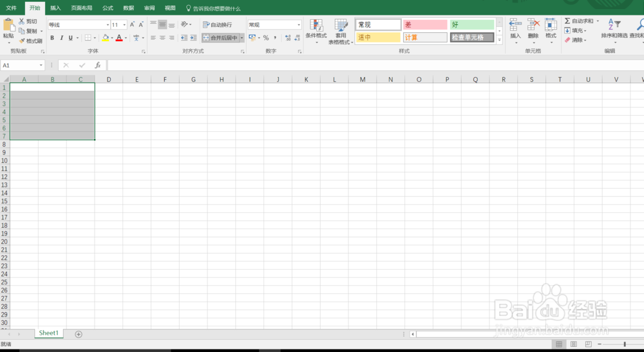Screen dimensions: 644x352
Task: Click the insert function fx icon
Action: (98, 65)
